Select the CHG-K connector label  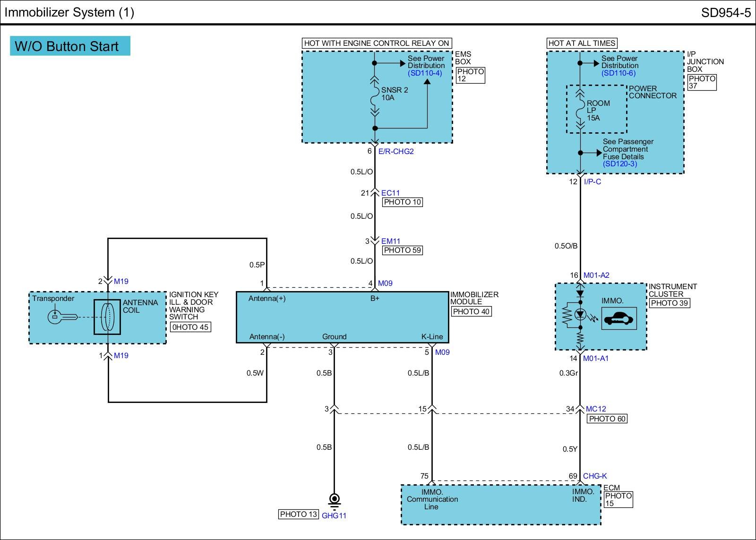pos(595,476)
